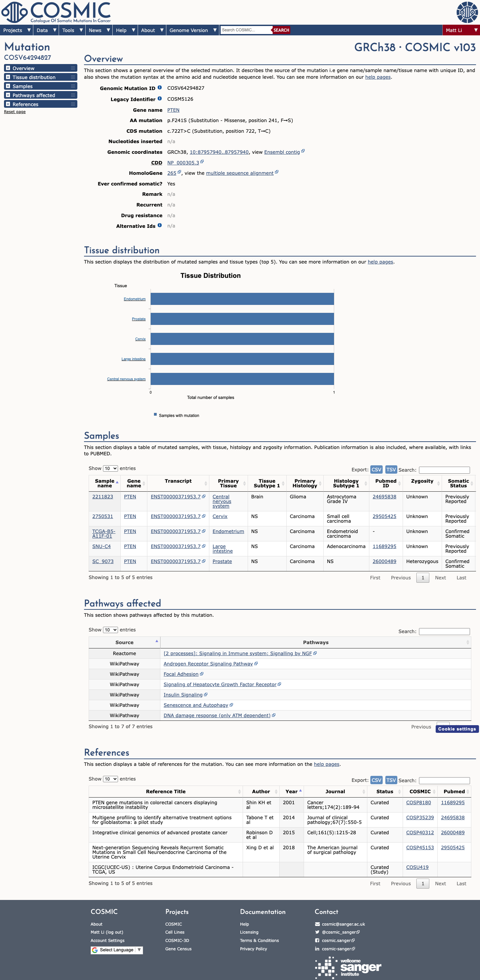The width and height of the screenshot is (480, 980).
Task: Toggle the Pathways affected section box in sidebar
Action: click(x=8, y=95)
